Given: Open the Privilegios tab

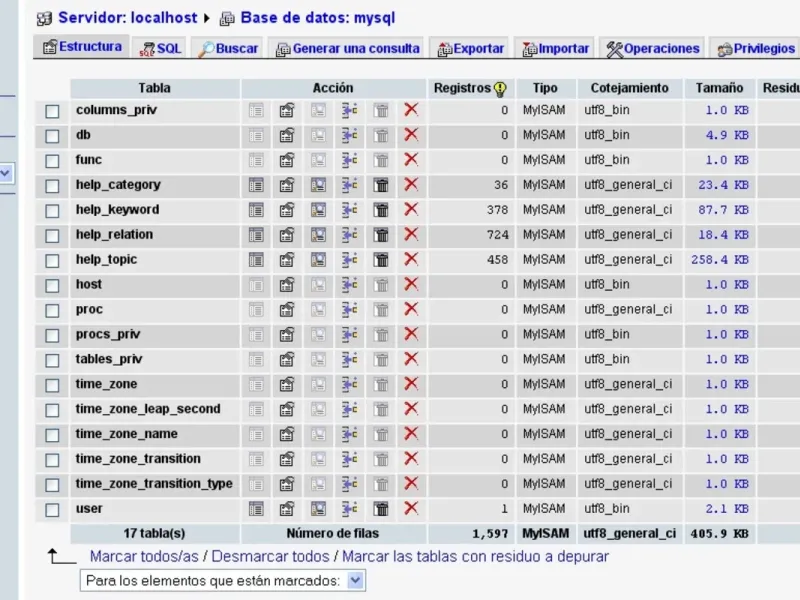Looking at the screenshot, I should coord(756,48).
